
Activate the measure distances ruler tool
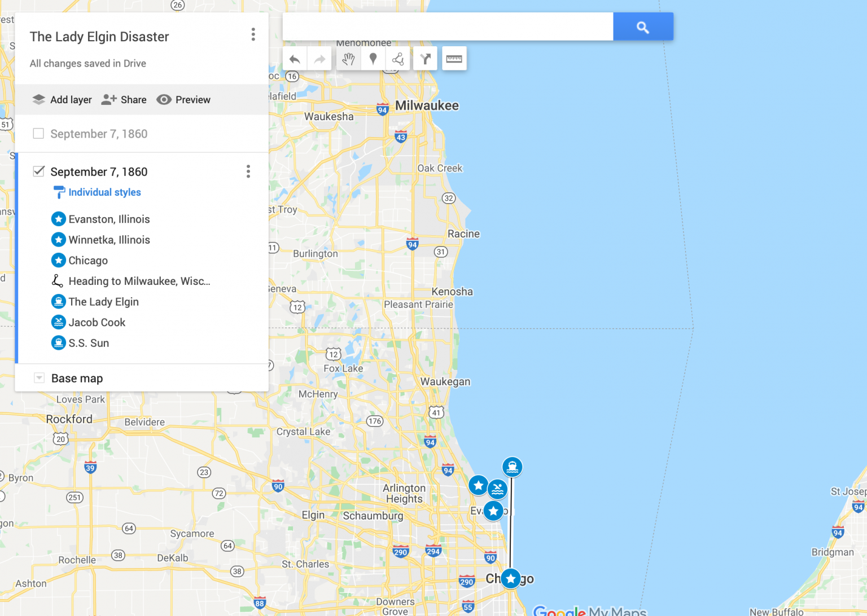454,58
